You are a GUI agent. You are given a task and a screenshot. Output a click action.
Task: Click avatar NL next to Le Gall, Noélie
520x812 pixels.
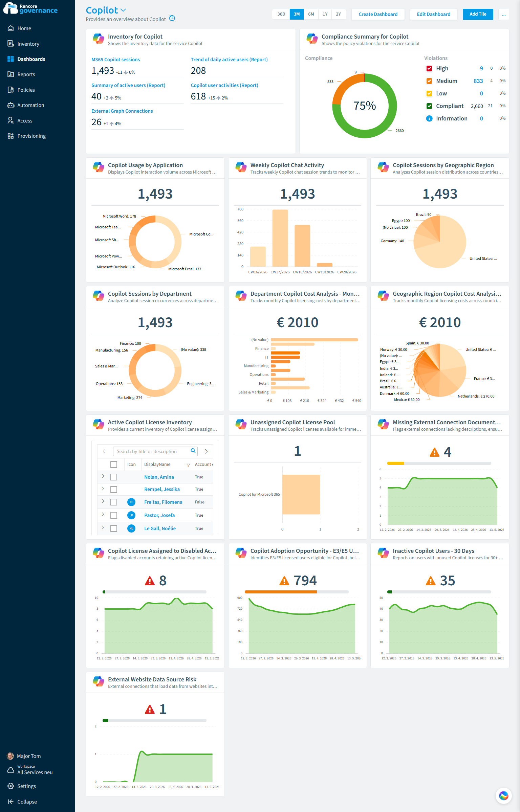(x=131, y=528)
